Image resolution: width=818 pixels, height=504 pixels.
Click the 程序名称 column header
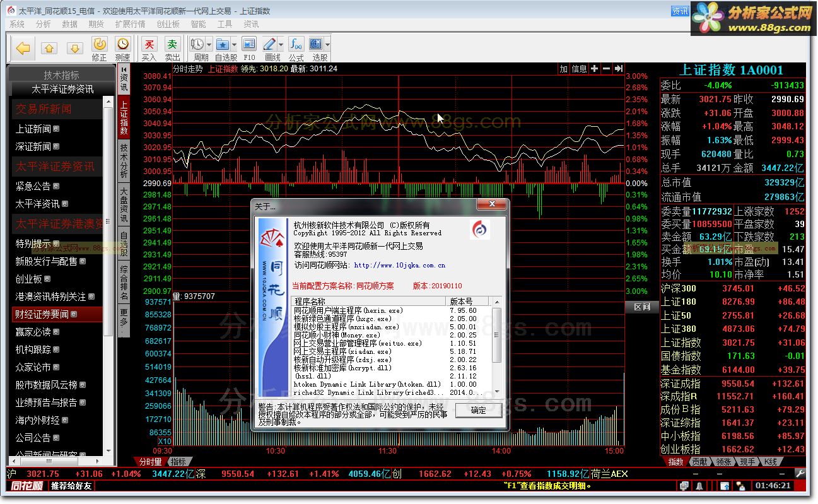click(370, 302)
